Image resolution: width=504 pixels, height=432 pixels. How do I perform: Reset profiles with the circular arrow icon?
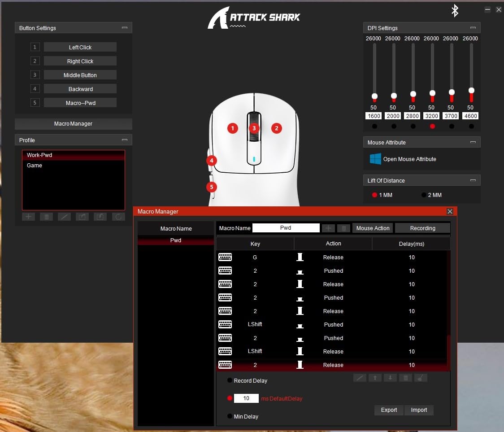[117, 217]
